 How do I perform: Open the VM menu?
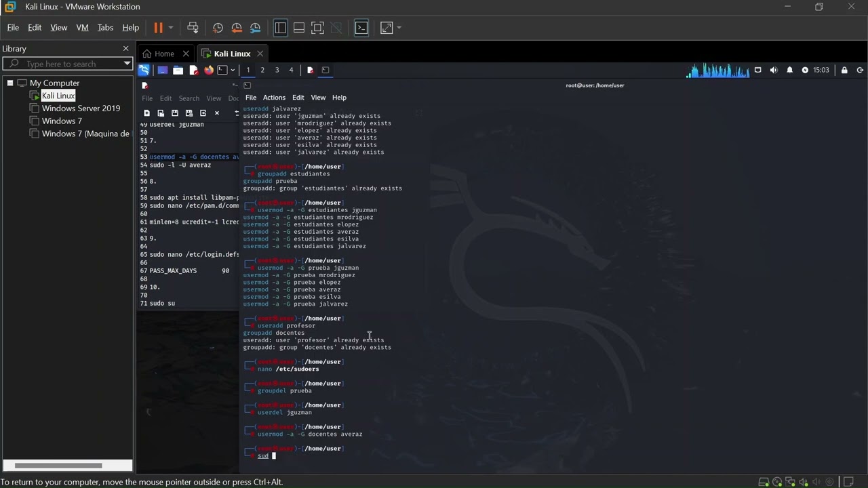[x=82, y=28]
